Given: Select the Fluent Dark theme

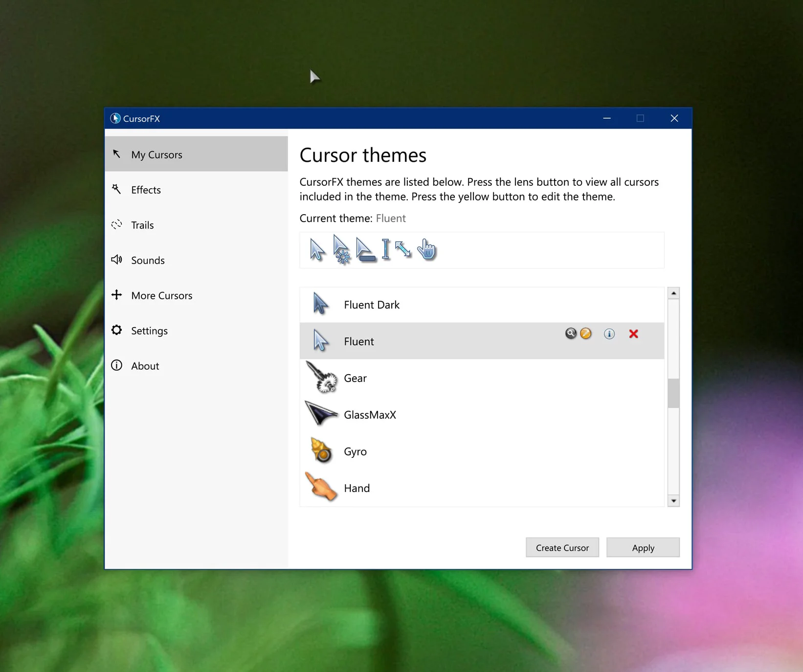Looking at the screenshot, I should [371, 304].
